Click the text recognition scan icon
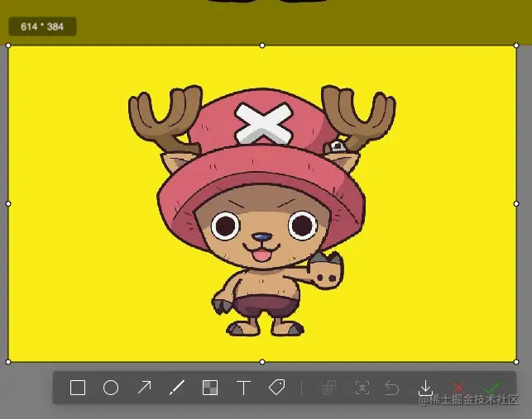This screenshot has height=419, width=532. [362, 388]
